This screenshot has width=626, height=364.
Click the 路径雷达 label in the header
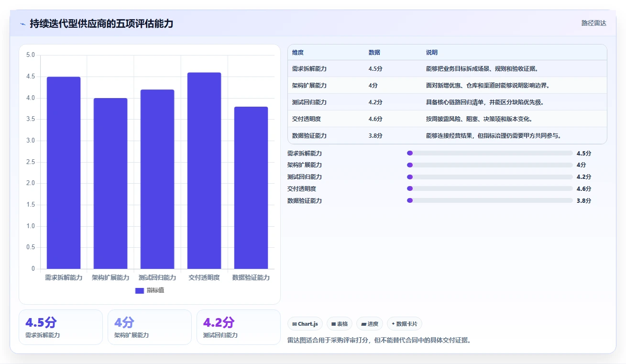593,23
